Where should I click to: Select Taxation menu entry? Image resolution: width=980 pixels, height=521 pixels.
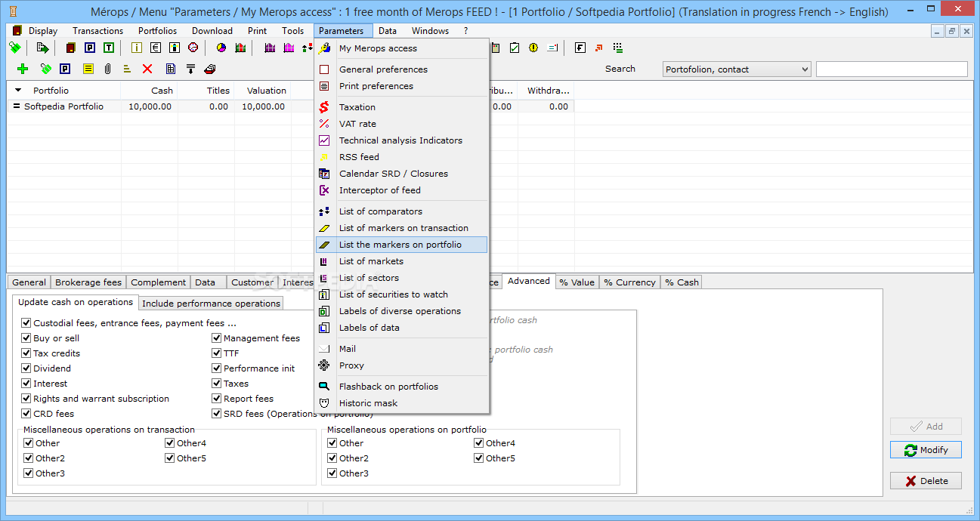coord(401,107)
